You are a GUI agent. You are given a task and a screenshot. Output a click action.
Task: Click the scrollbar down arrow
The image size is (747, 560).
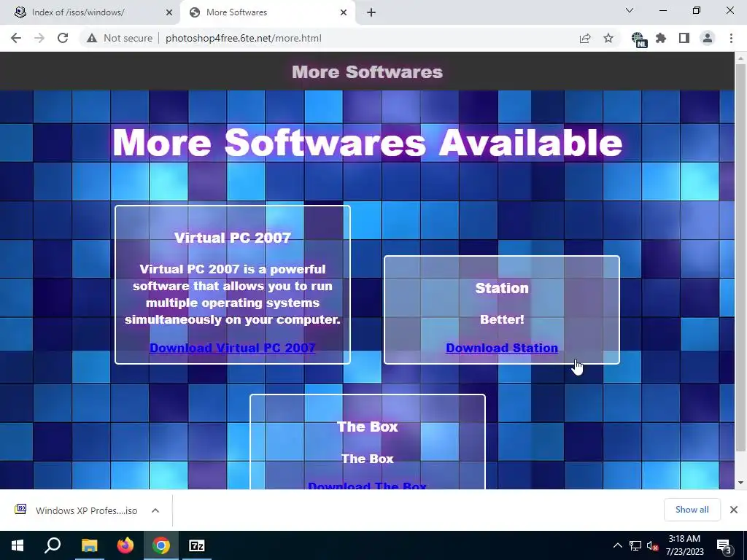[x=740, y=483]
